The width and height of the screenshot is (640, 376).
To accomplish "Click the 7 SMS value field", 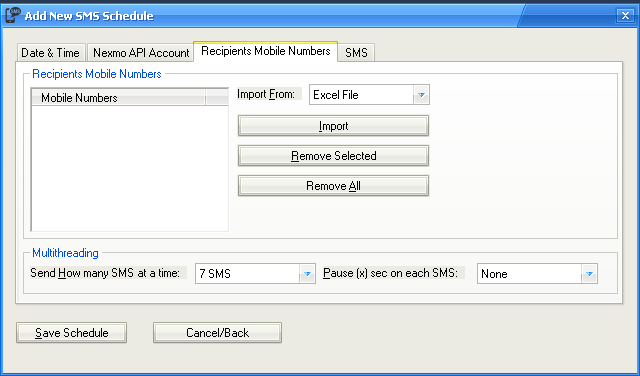I will (x=248, y=274).
